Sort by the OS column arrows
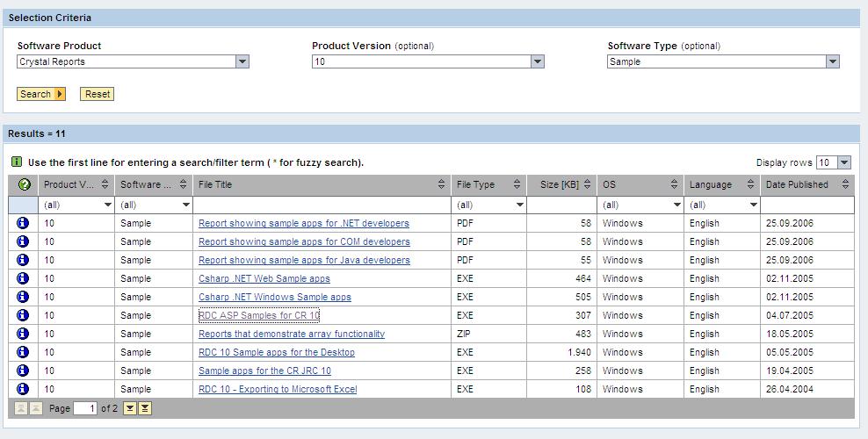This screenshot has width=868, height=439. click(674, 184)
